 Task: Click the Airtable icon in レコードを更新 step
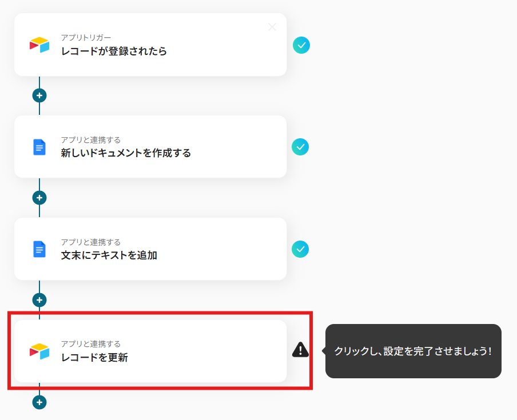pos(39,351)
